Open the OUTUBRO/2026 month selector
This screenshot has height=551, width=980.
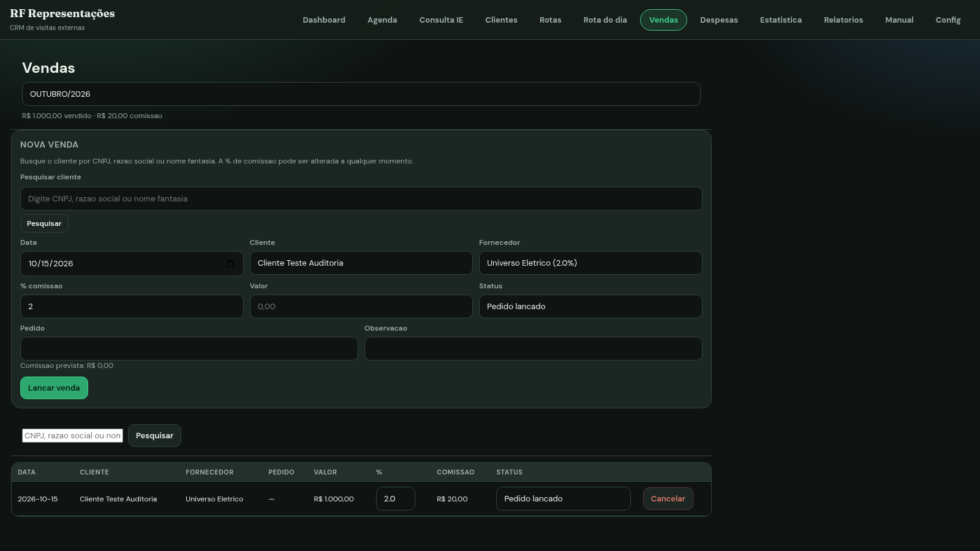coord(361,94)
